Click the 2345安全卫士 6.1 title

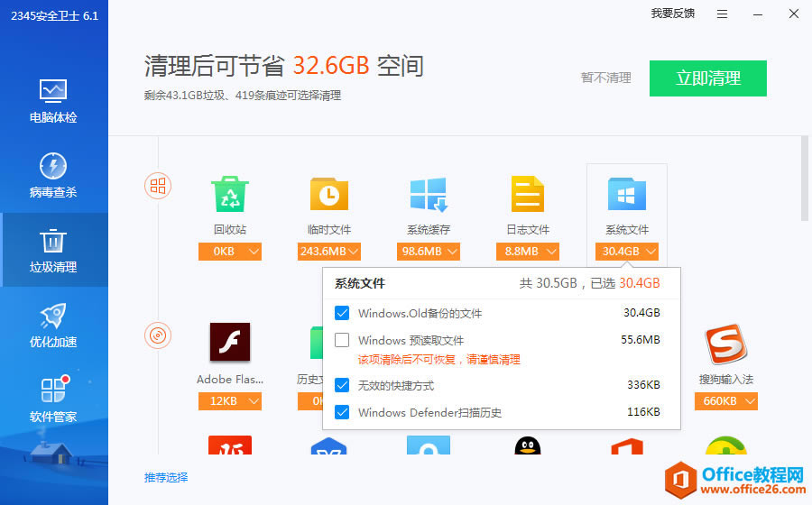click(x=54, y=16)
